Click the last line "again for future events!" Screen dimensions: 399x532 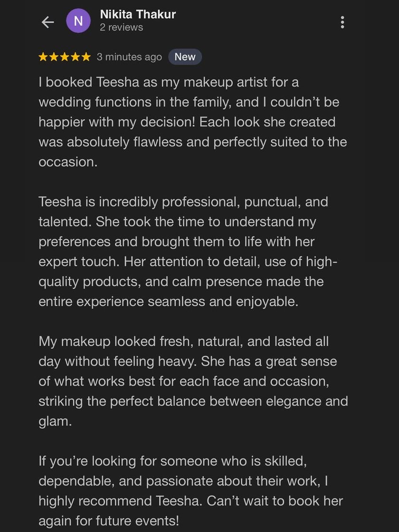coord(109,521)
